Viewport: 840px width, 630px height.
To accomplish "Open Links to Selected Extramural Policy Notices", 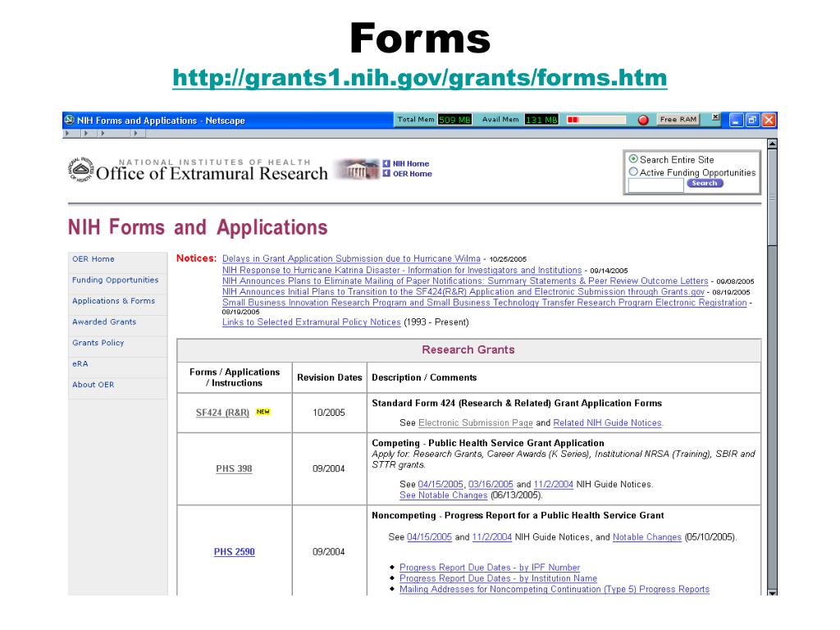I will point(311,322).
